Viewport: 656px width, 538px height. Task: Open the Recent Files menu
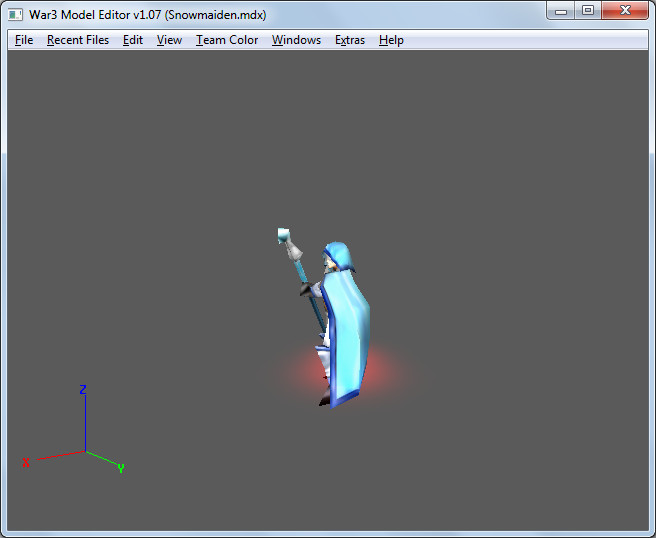click(x=78, y=40)
